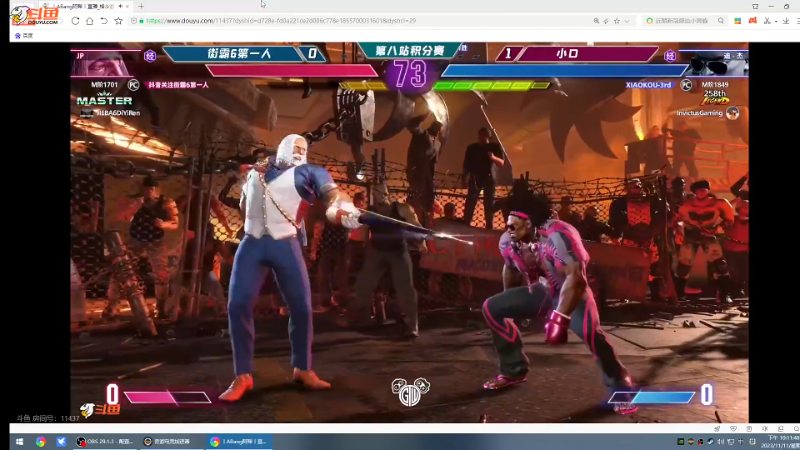Expand the address bar dropdown chevron
This screenshot has width=800, height=450.
(627, 21)
